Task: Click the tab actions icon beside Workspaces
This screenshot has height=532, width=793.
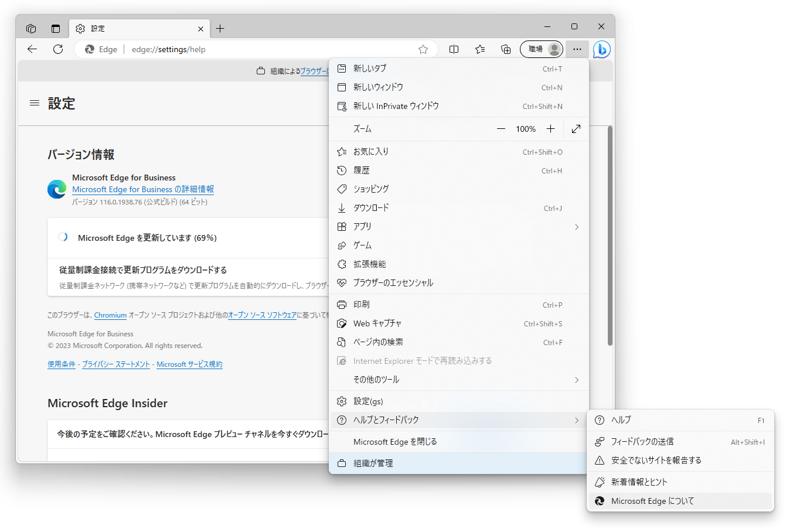Action: click(x=55, y=28)
